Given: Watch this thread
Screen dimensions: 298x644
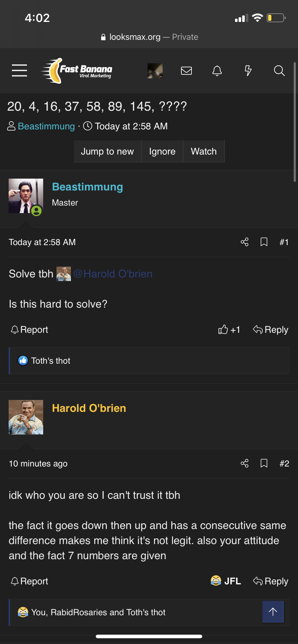Looking at the screenshot, I should pyautogui.click(x=204, y=151).
